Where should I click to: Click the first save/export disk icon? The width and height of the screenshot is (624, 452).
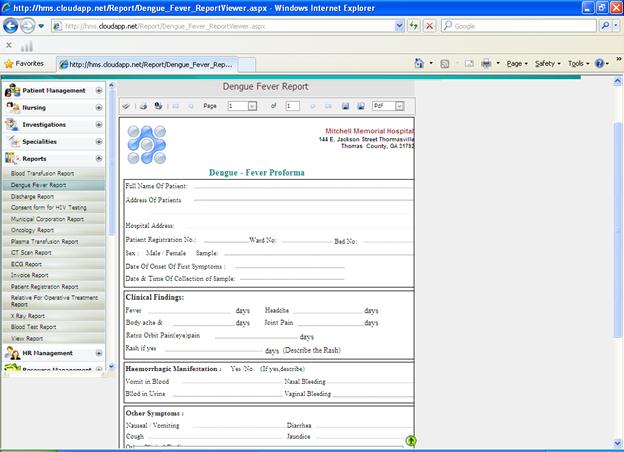(345, 105)
